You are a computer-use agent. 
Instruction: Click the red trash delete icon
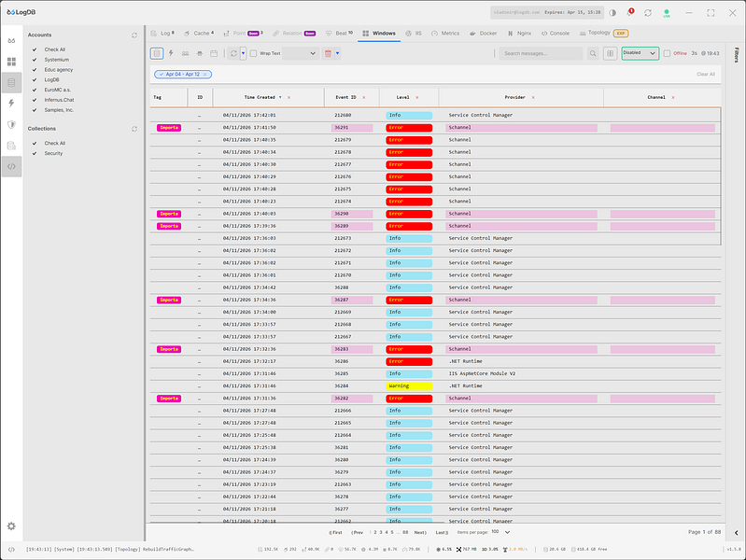tap(328, 53)
